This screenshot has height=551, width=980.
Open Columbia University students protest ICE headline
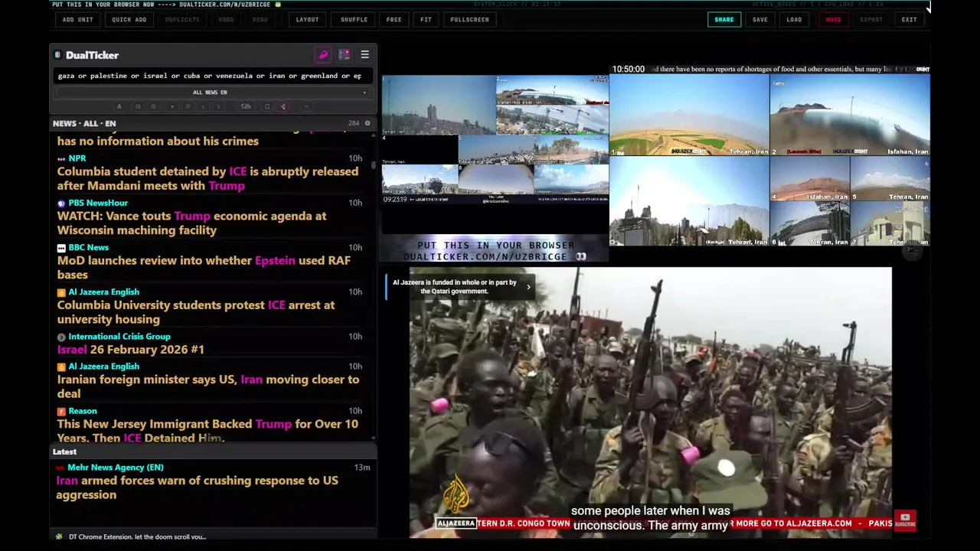[x=195, y=311]
